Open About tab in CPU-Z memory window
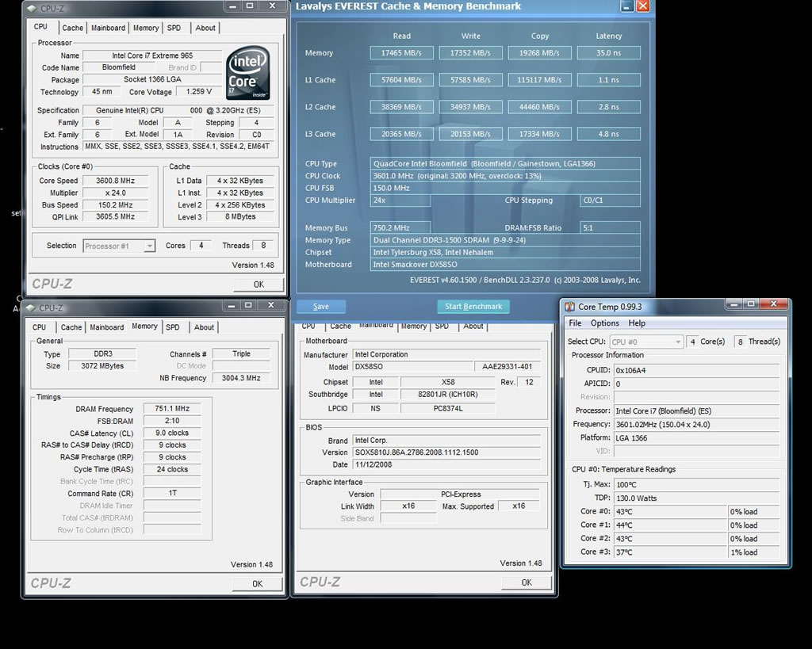 [x=204, y=327]
